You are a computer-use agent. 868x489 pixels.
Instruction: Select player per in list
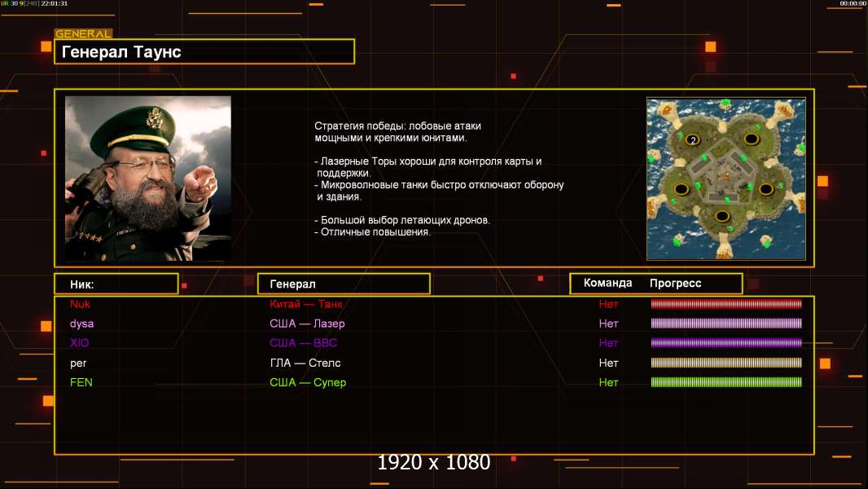(x=79, y=363)
